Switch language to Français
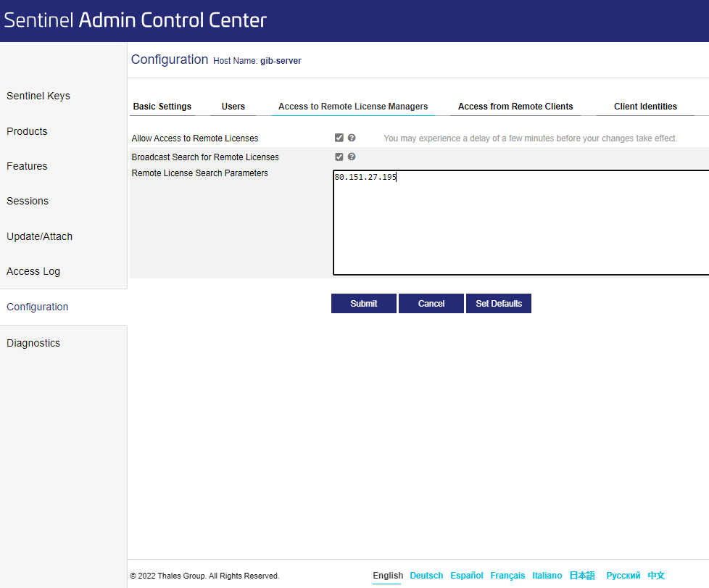Screen dimensions: 709x588 pyautogui.click(x=507, y=576)
